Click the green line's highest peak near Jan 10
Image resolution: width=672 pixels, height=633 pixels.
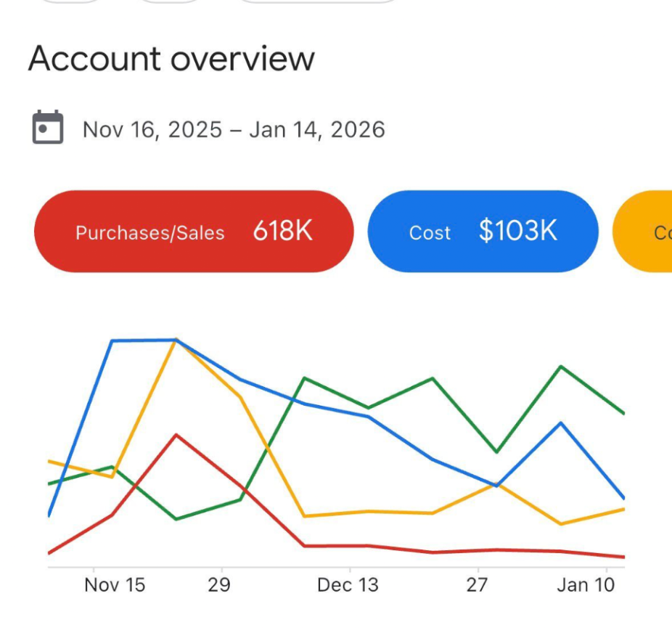[561, 367]
